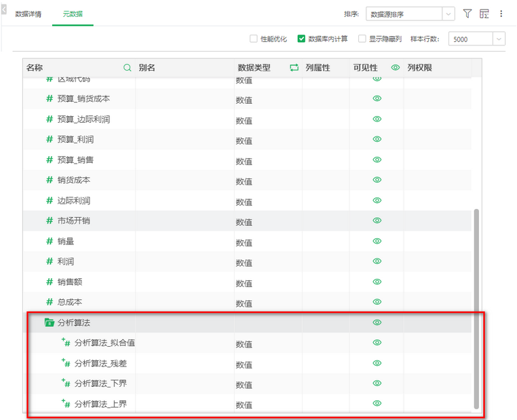Select the 分析算法_下界 row name
Viewport: 517px width, 420px height.
click(x=100, y=383)
